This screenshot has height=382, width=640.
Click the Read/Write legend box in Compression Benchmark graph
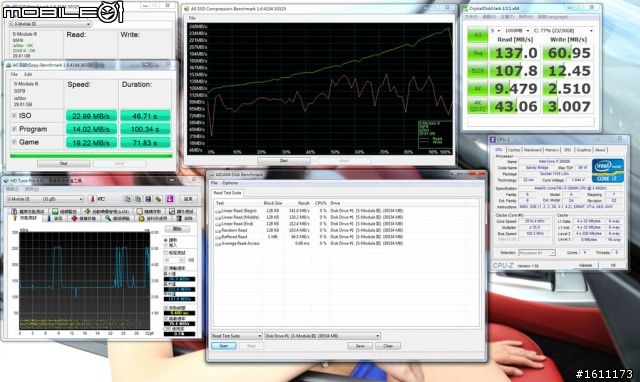434,133
